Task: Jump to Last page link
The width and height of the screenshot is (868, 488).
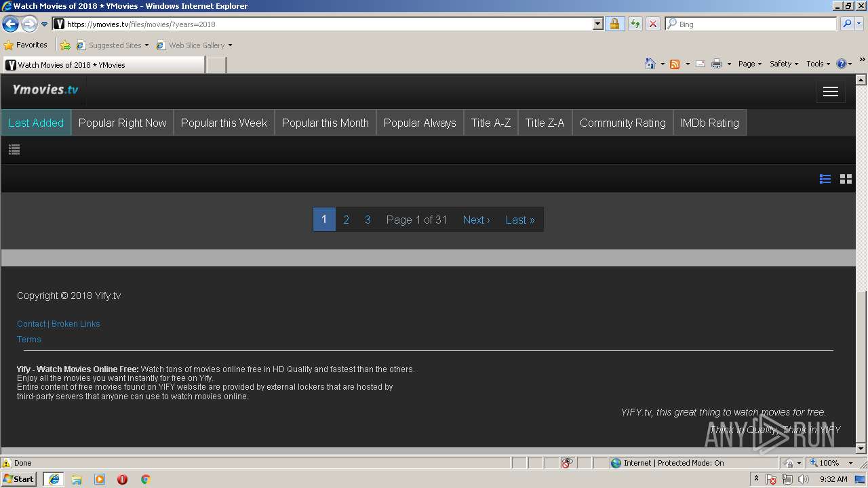Action: (x=520, y=220)
